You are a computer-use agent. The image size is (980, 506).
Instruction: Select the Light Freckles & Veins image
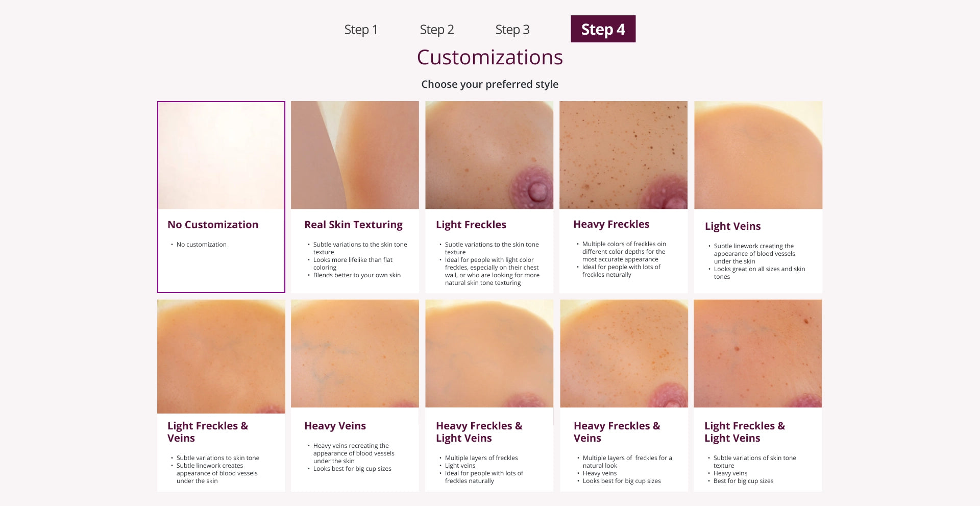[x=221, y=356]
